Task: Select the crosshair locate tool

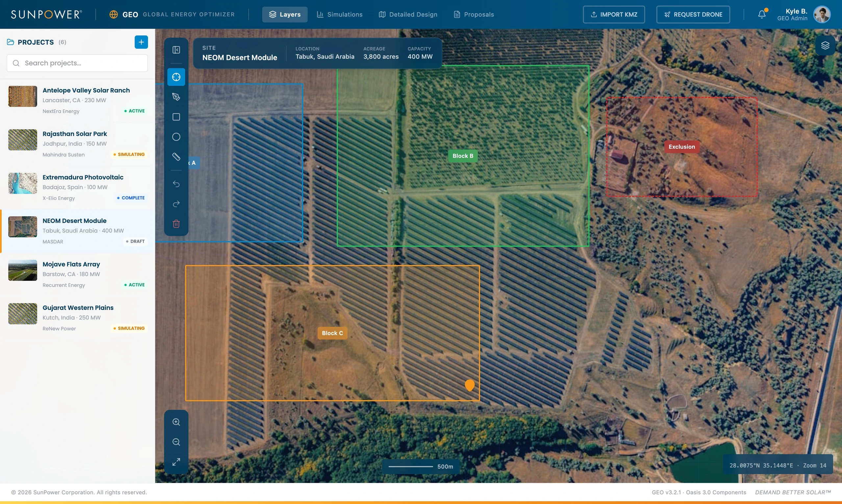Action: point(176,77)
